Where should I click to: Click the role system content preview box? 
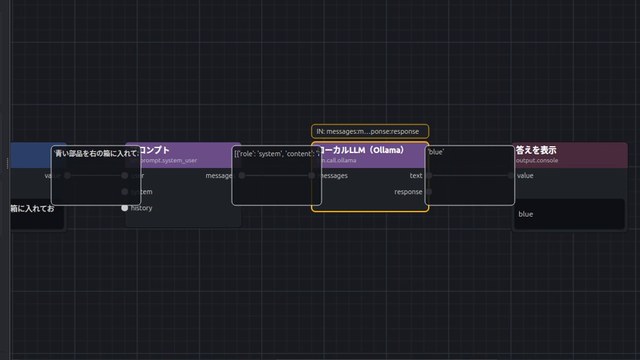point(276,175)
